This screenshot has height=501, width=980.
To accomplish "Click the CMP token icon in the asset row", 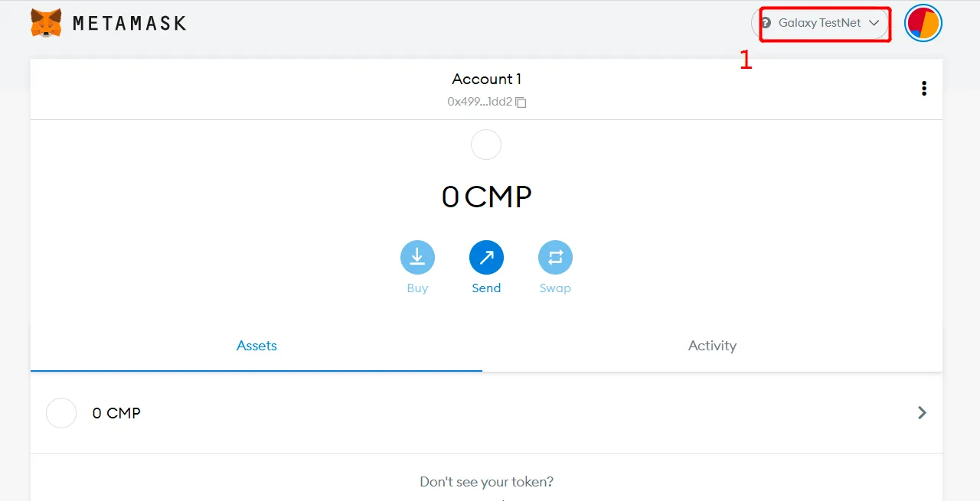I will point(61,413).
